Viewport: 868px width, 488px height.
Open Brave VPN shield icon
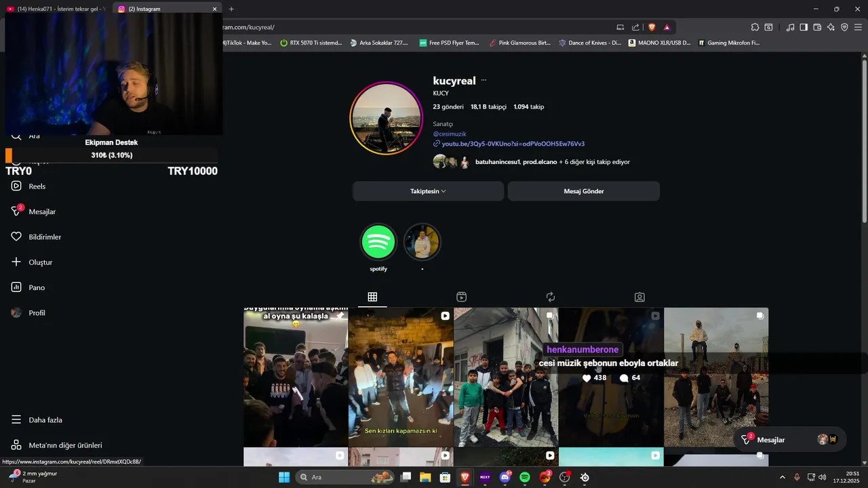844,27
